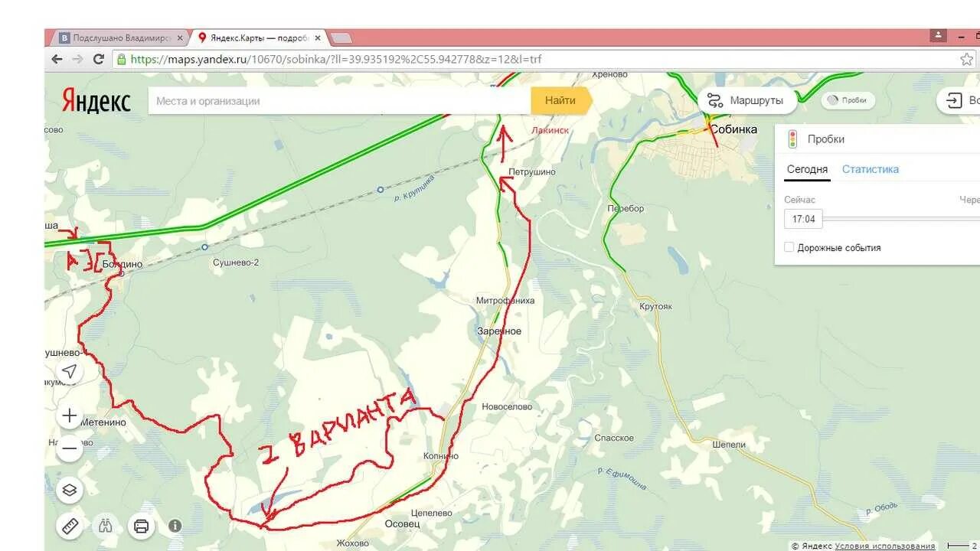Locate me with the geolocation arrow button
Image resolution: width=980 pixels, height=551 pixels.
tap(70, 372)
